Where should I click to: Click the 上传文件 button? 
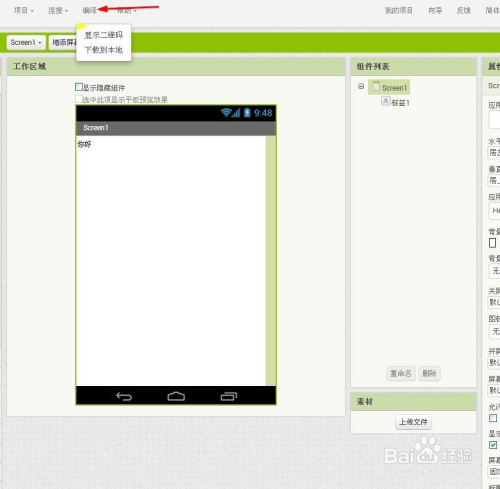coord(413,422)
